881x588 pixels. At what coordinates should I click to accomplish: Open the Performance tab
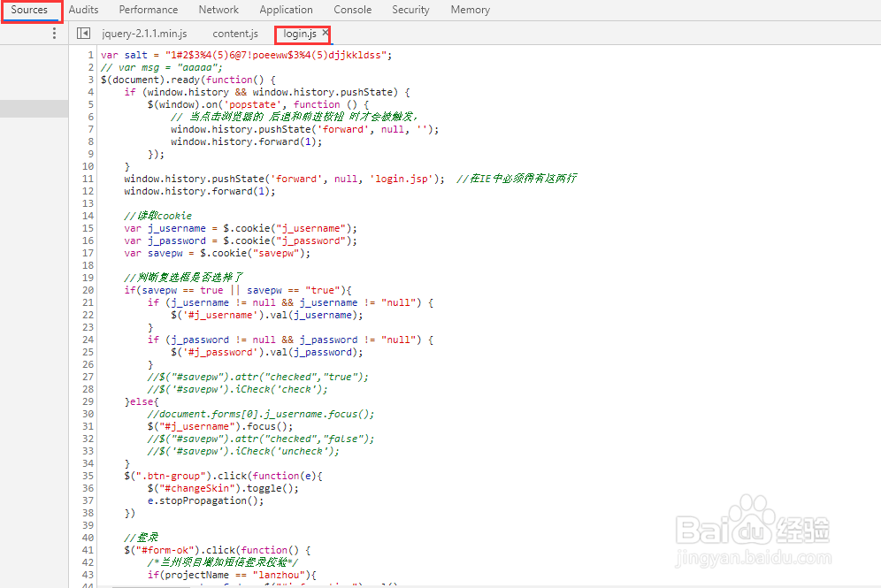tap(149, 10)
